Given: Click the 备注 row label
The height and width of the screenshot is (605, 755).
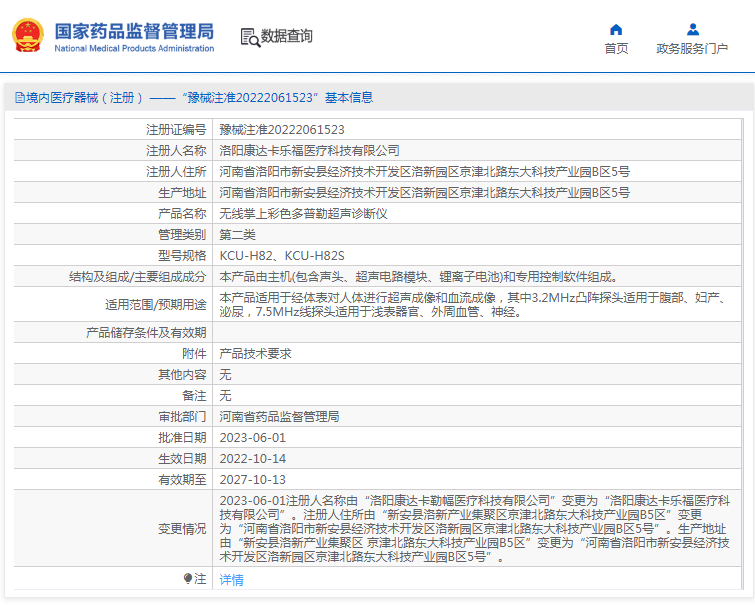Looking at the screenshot, I should point(195,395).
